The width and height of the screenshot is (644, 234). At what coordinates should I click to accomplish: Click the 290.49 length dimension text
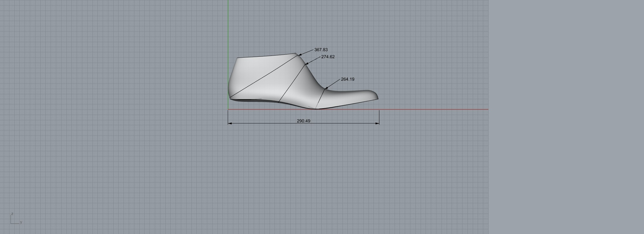tap(303, 121)
